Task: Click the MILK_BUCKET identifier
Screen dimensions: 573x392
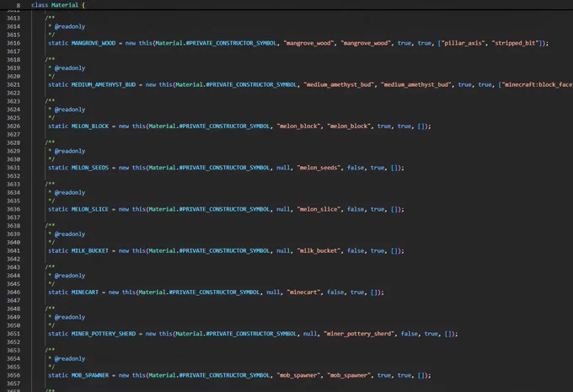Action: tap(90, 250)
